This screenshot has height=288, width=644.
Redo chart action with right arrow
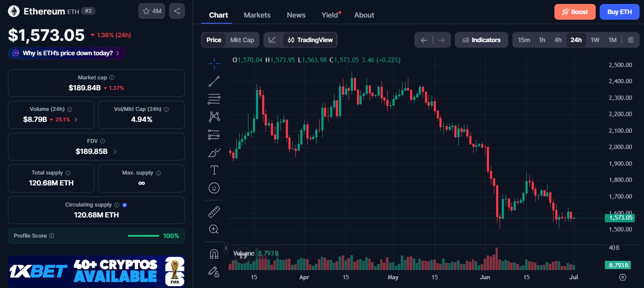pyautogui.click(x=442, y=40)
